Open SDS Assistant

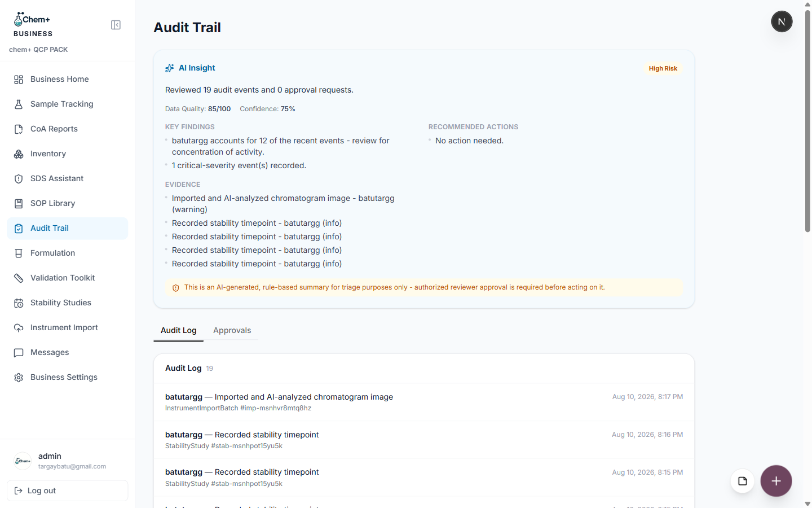click(68, 179)
